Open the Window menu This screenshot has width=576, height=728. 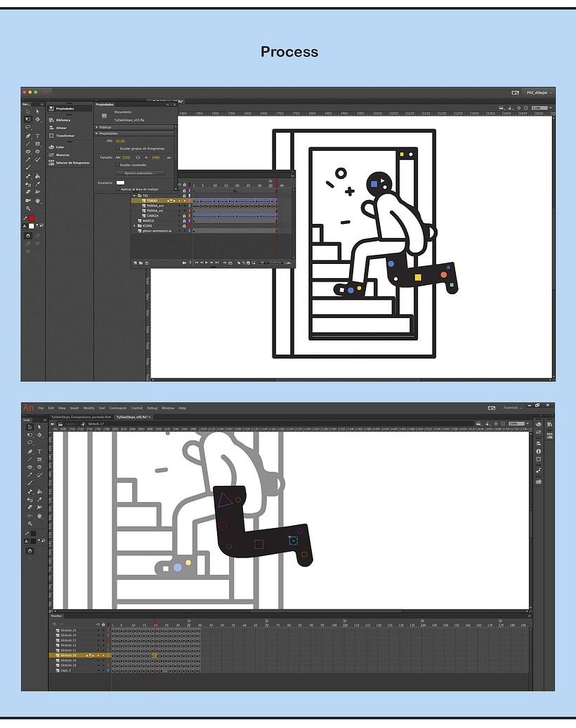click(x=168, y=408)
